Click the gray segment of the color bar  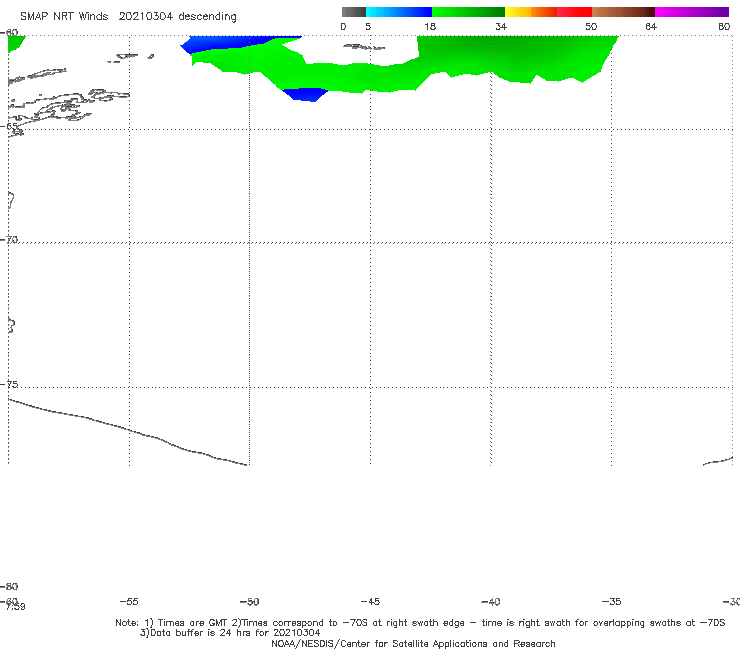tap(354, 12)
